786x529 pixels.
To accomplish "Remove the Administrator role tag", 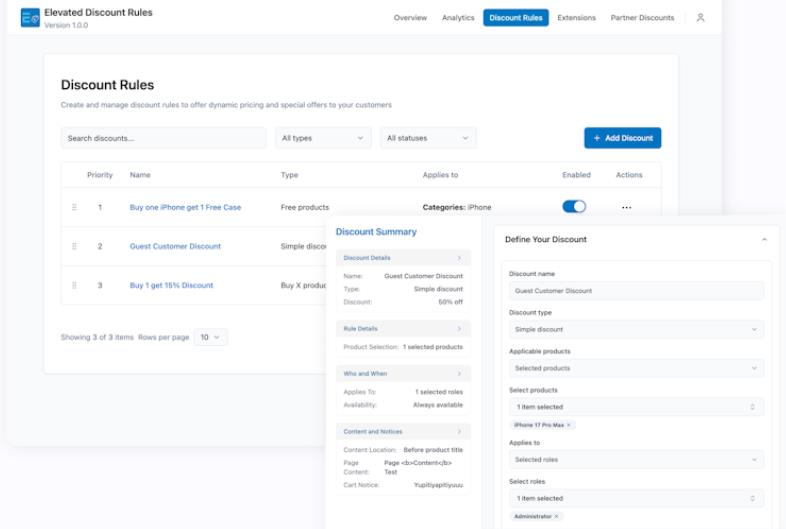I will coord(556,516).
